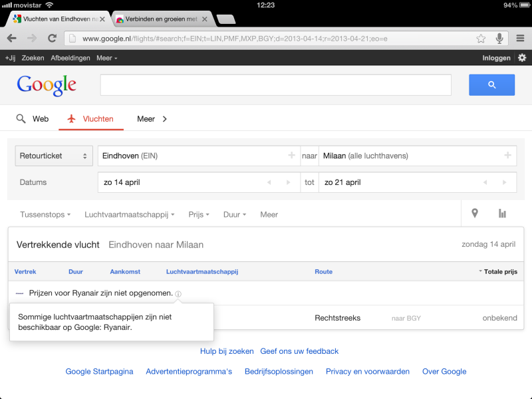Open the Duur filter dropdown
The image size is (532, 399).
click(x=235, y=214)
